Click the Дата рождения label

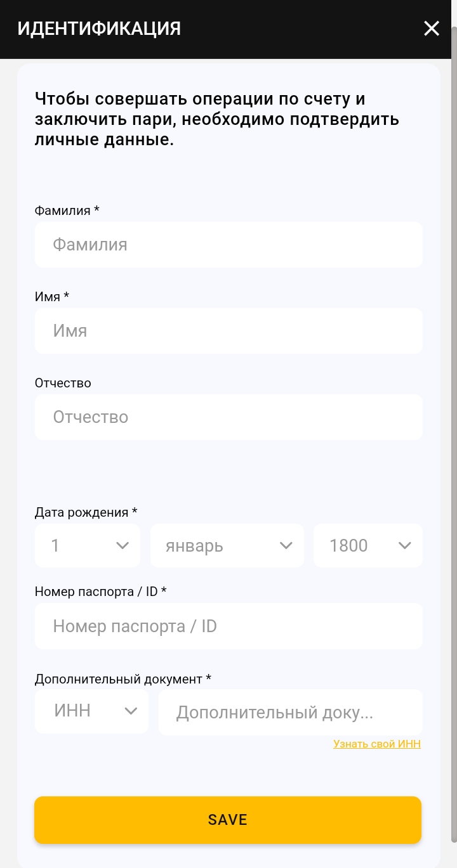[x=86, y=512]
